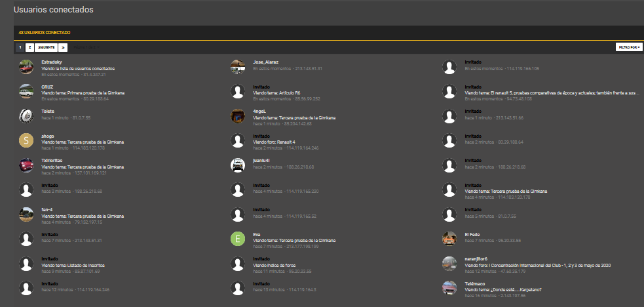Open Tekimaco username link

(474, 283)
